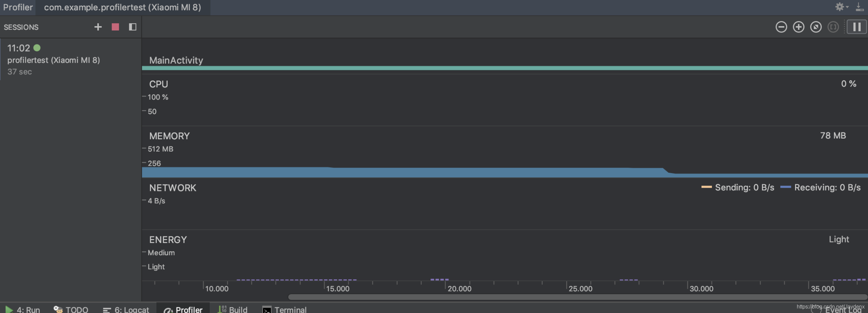The height and width of the screenshot is (313, 868).
Task: Click the 100 % CPU axis label
Action: pyautogui.click(x=158, y=97)
